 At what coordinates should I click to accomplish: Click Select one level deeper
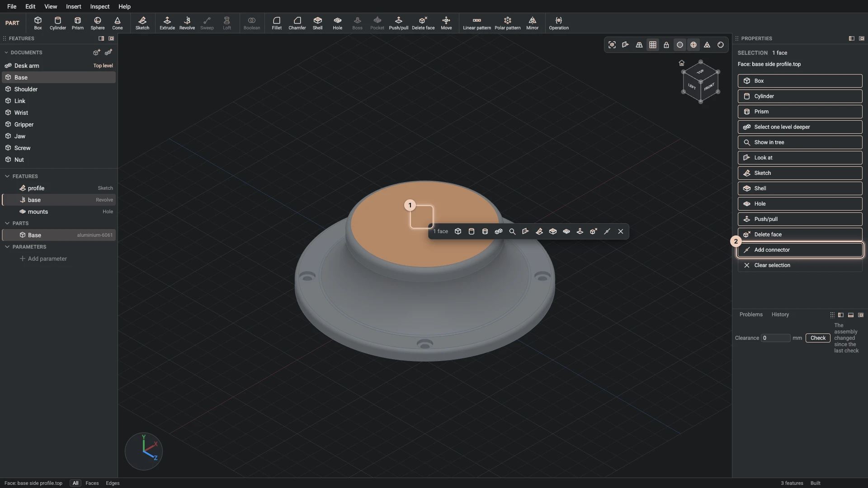click(800, 127)
